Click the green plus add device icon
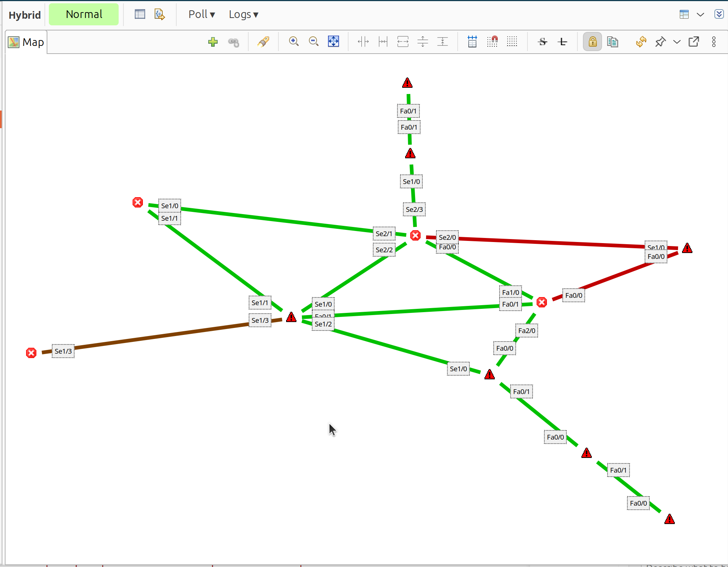This screenshot has width=728, height=567. tap(213, 42)
